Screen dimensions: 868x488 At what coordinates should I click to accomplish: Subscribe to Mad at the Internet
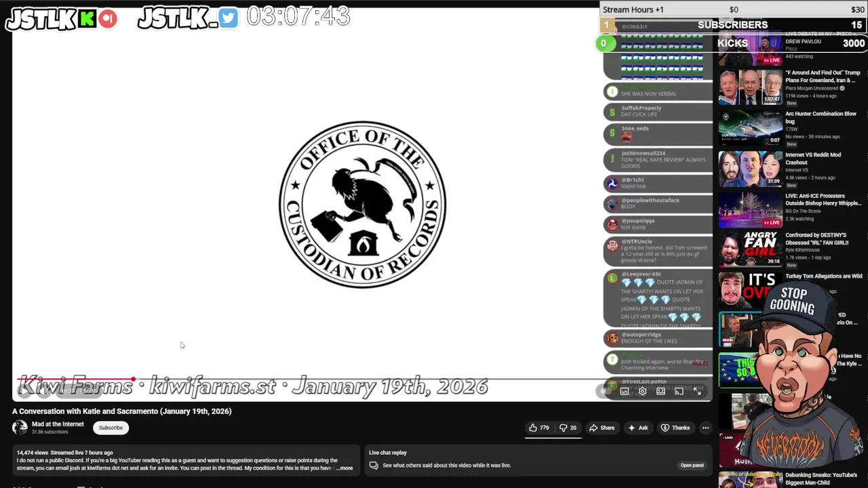click(111, 428)
